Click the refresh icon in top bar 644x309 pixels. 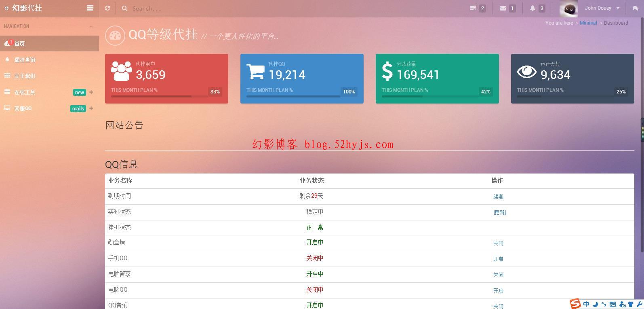[x=107, y=8]
